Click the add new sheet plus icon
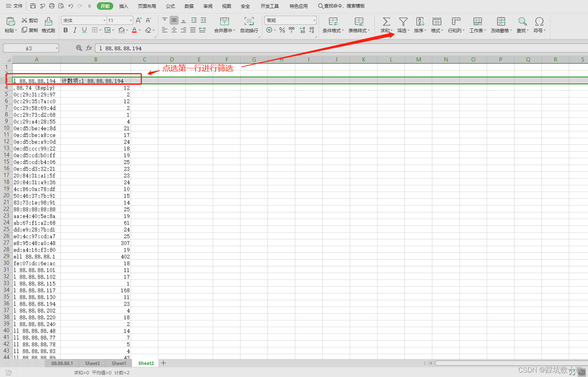The image size is (588, 377). click(x=164, y=363)
